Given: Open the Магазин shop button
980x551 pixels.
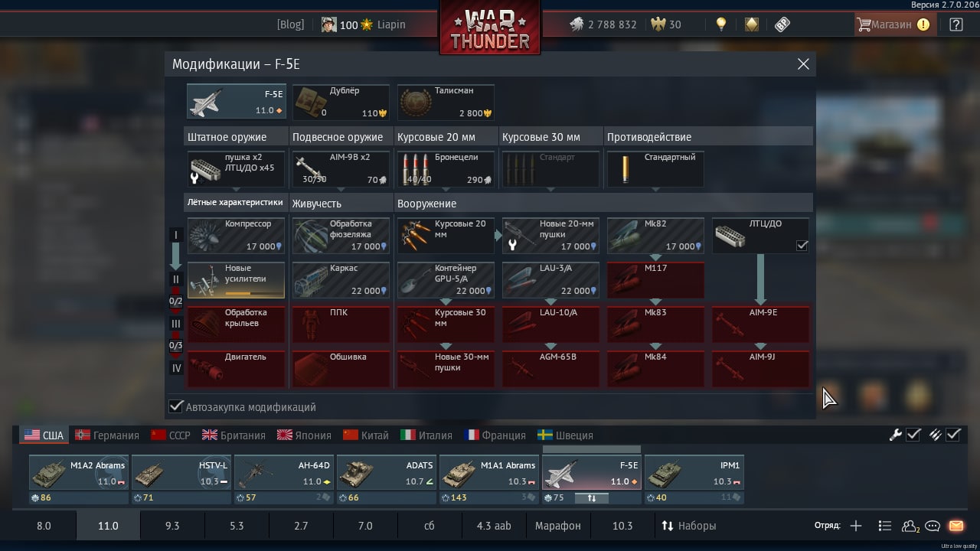Looking at the screenshot, I should click(x=893, y=24).
